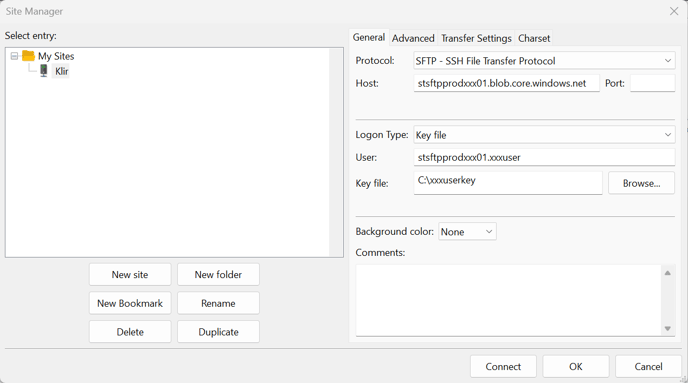The width and height of the screenshot is (688, 383).
Task: Confirm with the OK button
Action: [x=576, y=366]
